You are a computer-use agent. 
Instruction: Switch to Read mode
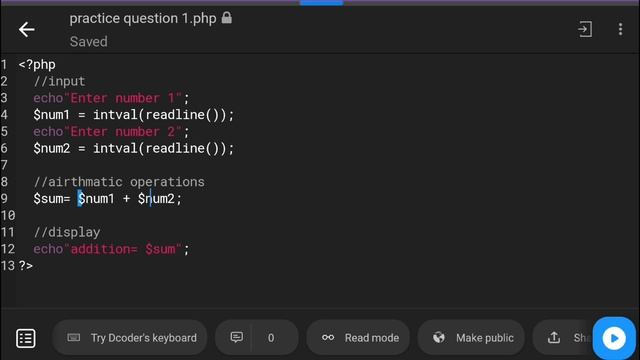[358, 338]
